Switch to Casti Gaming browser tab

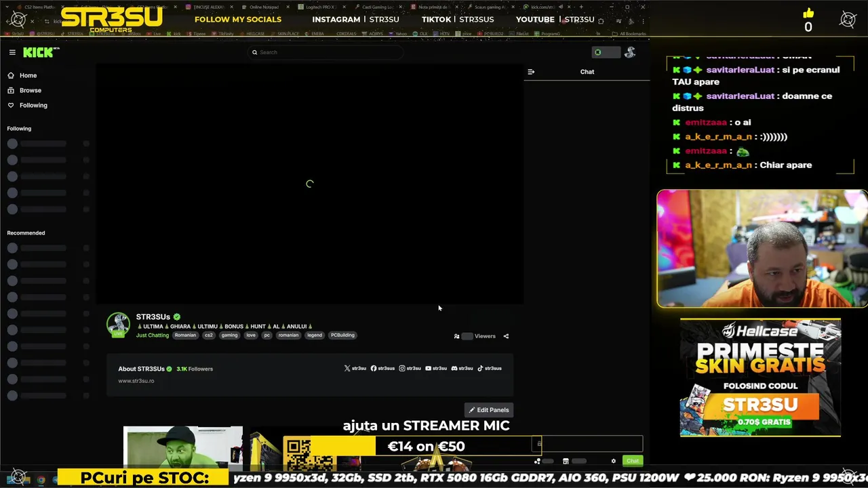click(x=378, y=7)
